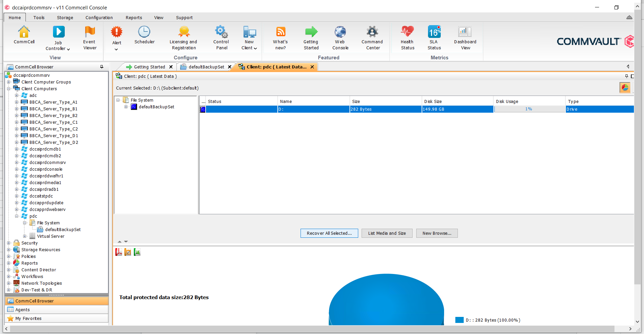Screen dimensions: 644x334
Task: Click the 1% disk usage bar
Action: (x=529, y=109)
